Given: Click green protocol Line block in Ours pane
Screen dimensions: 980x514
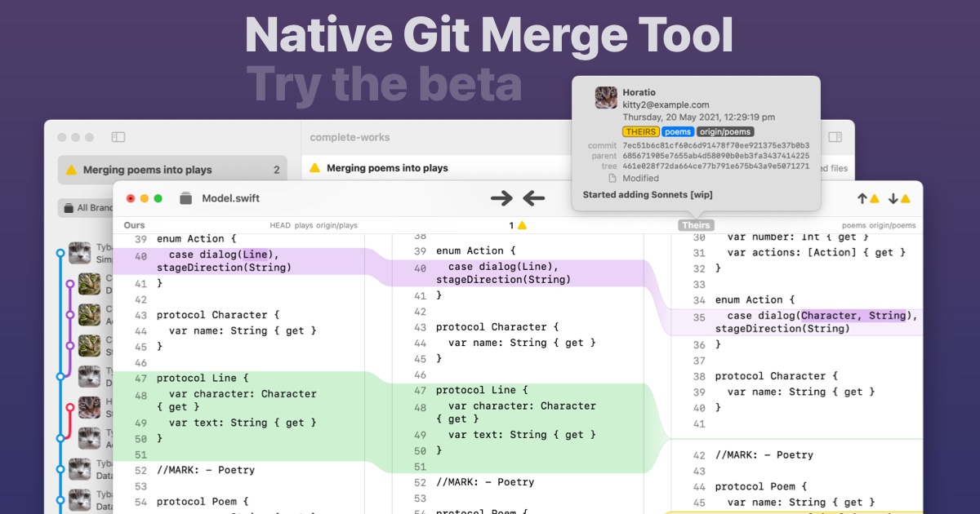Looking at the screenshot, I should (238, 416).
